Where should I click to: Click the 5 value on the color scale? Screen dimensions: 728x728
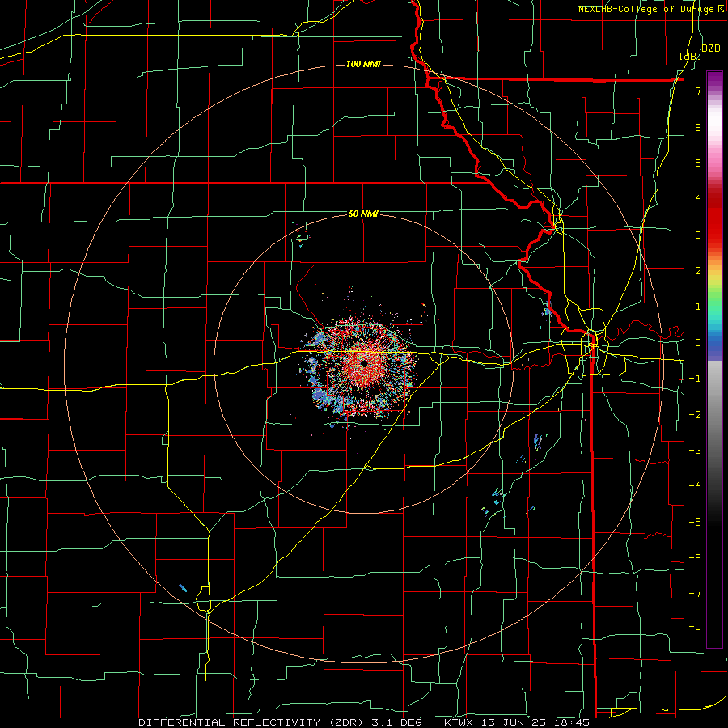click(x=698, y=163)
